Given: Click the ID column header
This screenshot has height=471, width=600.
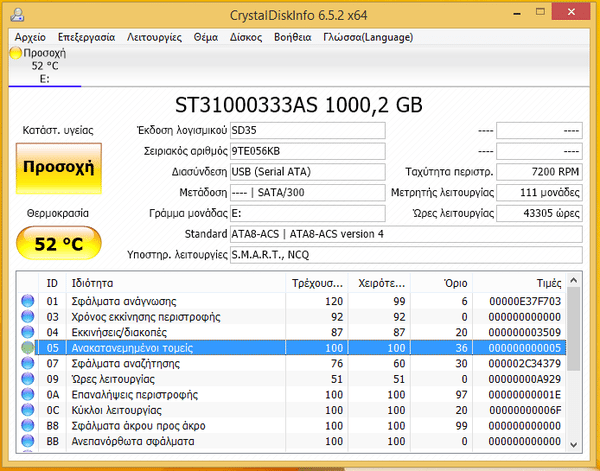Looking at the screenshot, I should [x=52, y=283].
